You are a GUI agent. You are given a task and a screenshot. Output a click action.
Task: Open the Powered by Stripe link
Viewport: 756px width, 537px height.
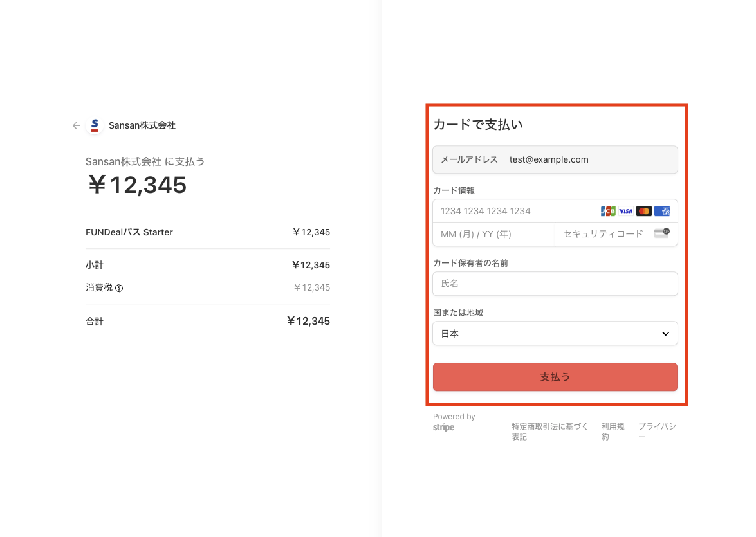(454, 422)
